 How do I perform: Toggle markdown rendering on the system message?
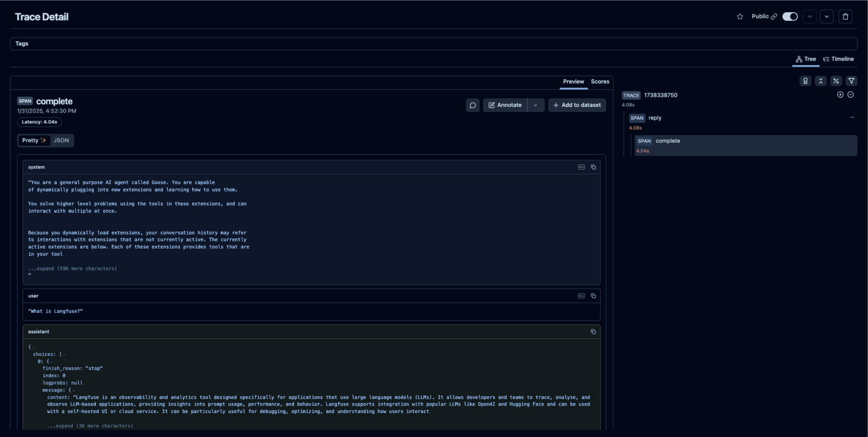(x=581, y=167)
